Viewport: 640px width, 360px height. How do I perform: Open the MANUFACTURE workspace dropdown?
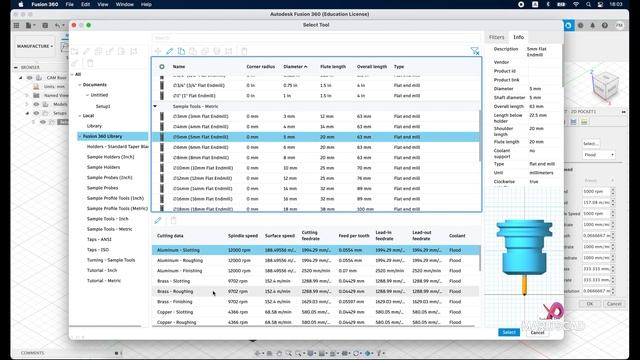[35, 46]
